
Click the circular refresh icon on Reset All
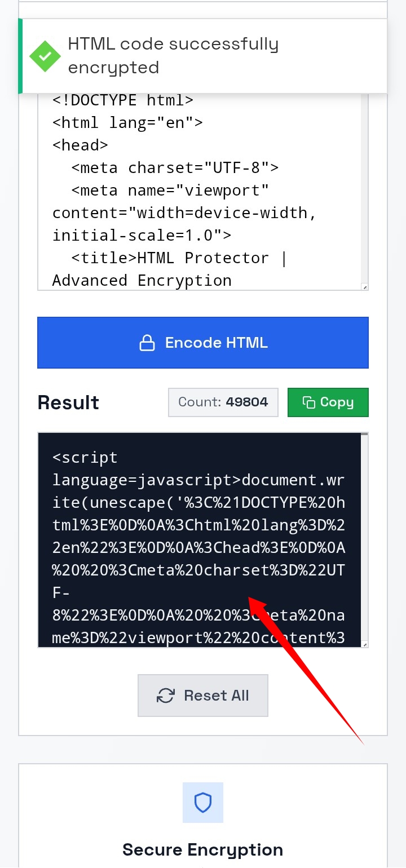point(165,696)
